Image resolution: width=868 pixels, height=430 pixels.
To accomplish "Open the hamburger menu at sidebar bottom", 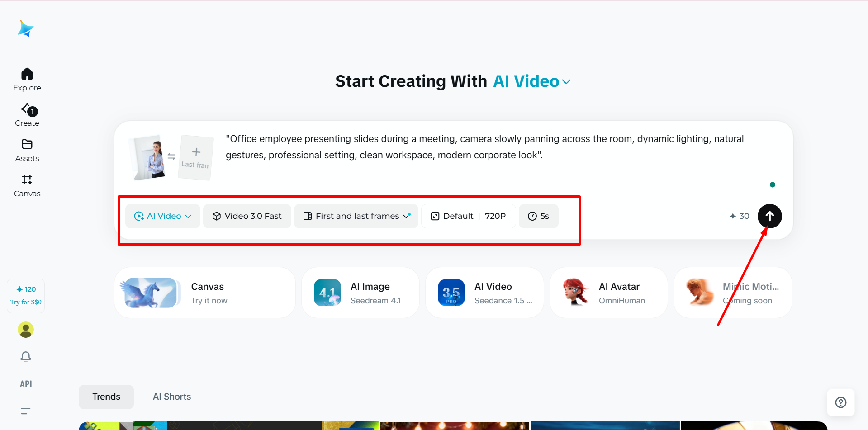I will 25,411.
